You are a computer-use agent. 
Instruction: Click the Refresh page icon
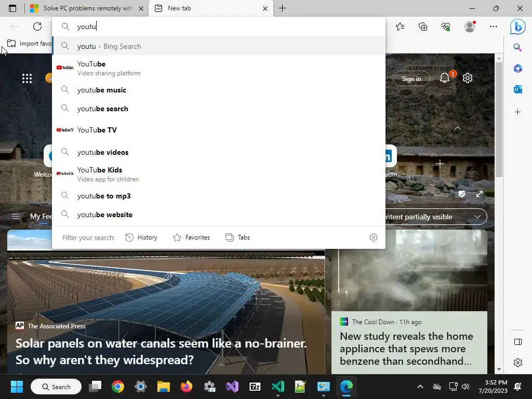(37, 26)
